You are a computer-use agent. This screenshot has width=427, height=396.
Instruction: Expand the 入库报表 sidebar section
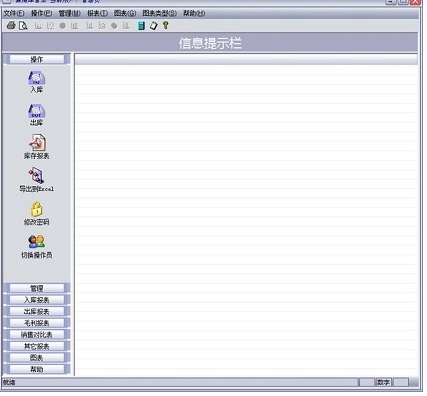pyautogui.click(x=37, y=300)
